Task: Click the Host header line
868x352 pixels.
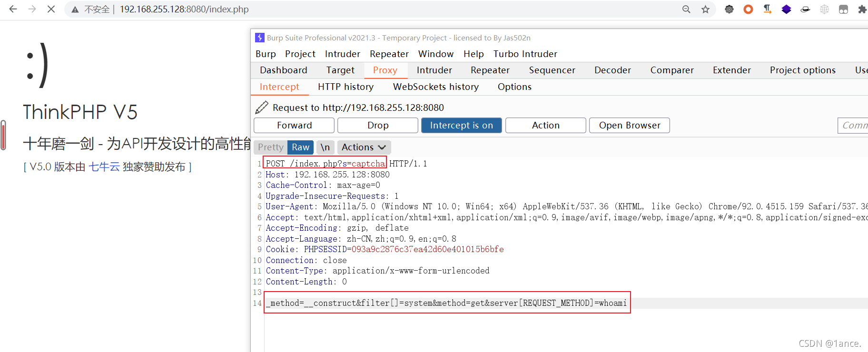Action: (x=327, y=175)
